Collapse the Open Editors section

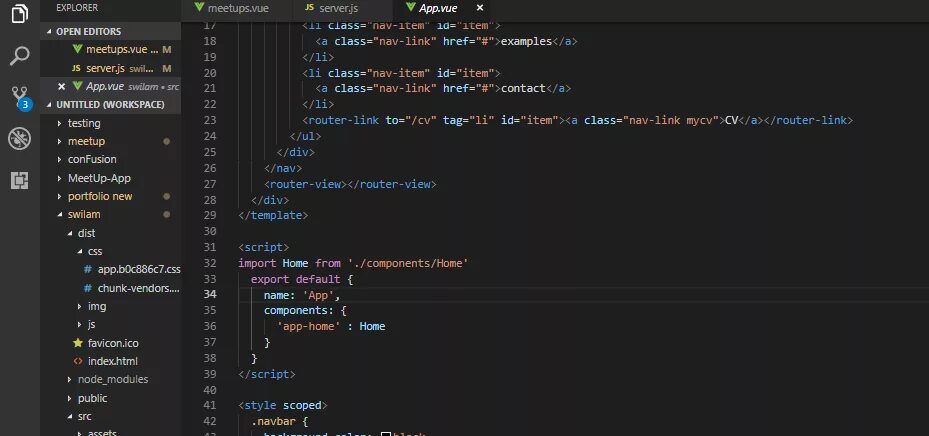[x=110, y=31]
